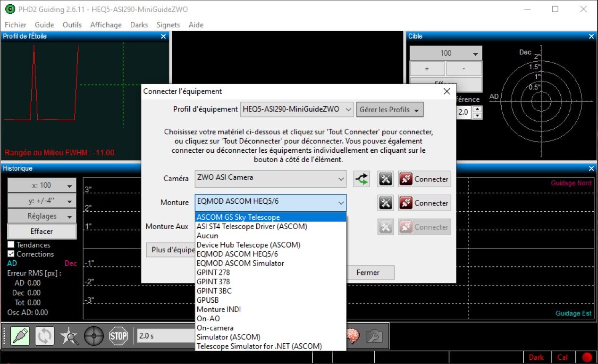Close the Connecter l'équipement dialog
This screenshot has width=598, height=364.
coord(446,91)
